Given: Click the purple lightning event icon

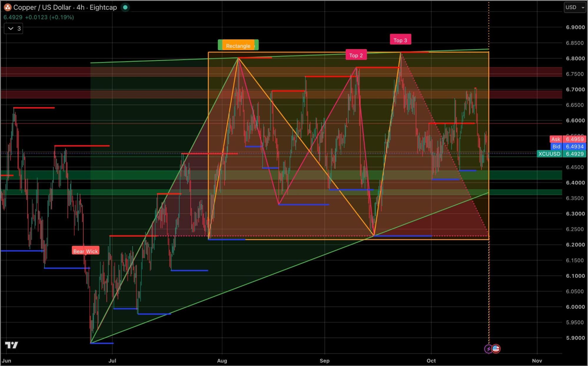Looking at the screenshot, I should [488, 349].
